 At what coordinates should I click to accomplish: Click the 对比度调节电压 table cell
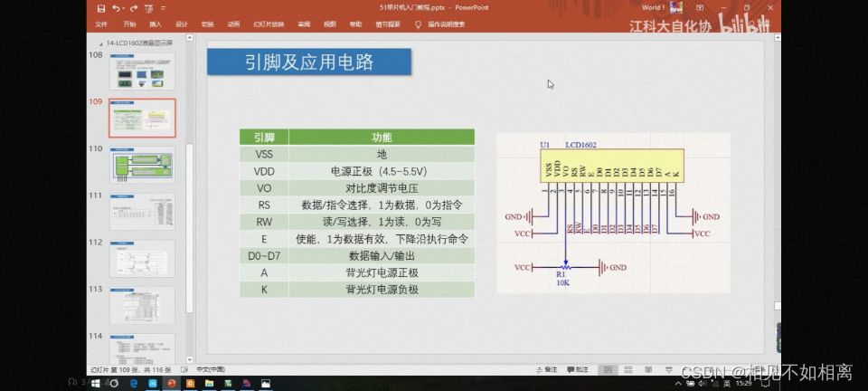point(382,188)
